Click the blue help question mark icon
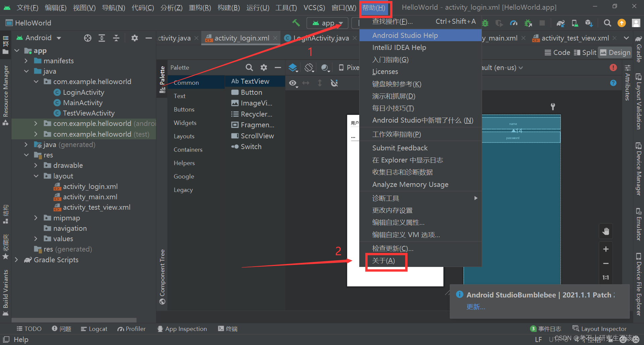The image size is (644, 345). 613,83
